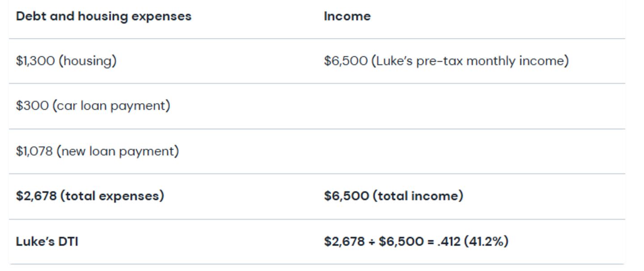Select Luke's pre-tax monthly income cell
This screenshot has height=271, width=644.
pyautogui.click(x=446, y=61)
